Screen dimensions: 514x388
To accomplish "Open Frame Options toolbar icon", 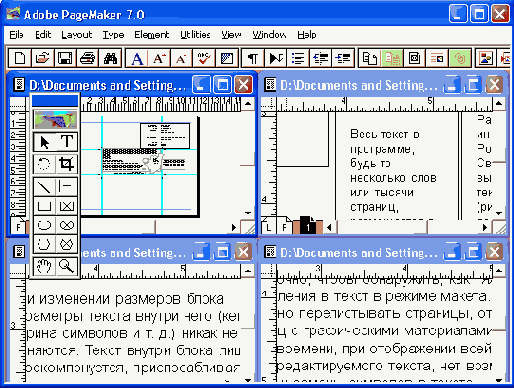I will point(415,58).
